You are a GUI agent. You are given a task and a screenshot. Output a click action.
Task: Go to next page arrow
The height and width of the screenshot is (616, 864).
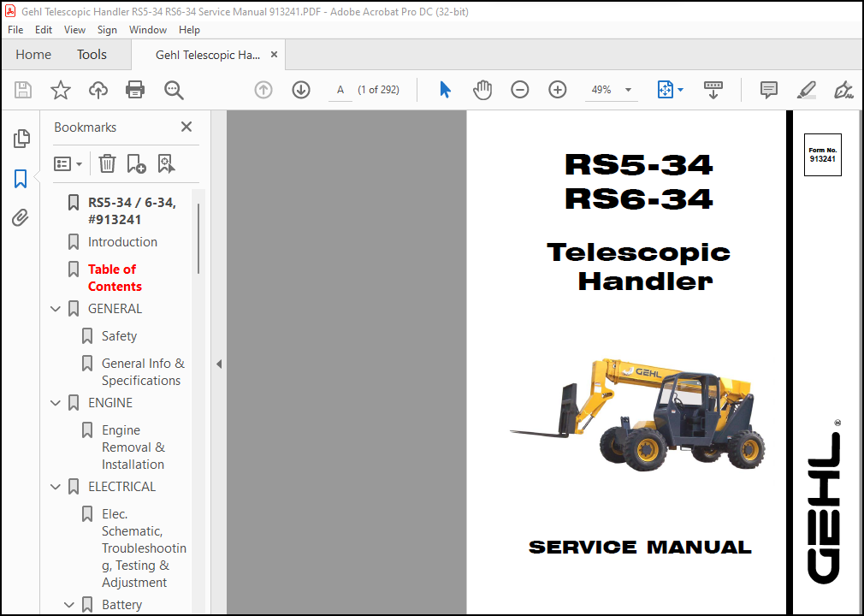point(301,90)
